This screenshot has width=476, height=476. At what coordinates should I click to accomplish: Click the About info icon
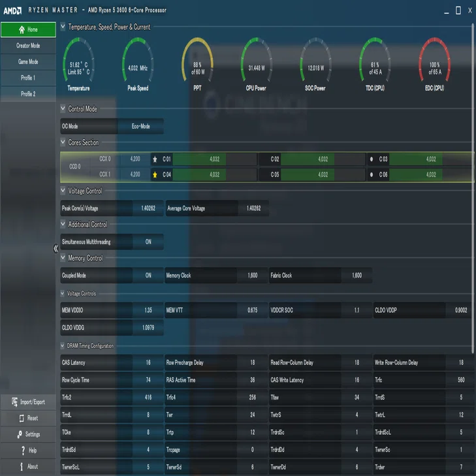[x=22, y=467]
